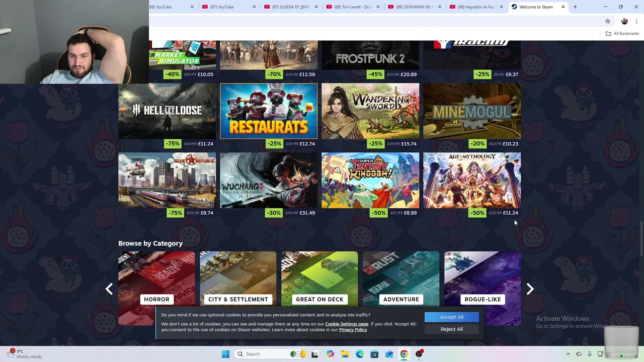Open a new browser tab

[575, 7]
